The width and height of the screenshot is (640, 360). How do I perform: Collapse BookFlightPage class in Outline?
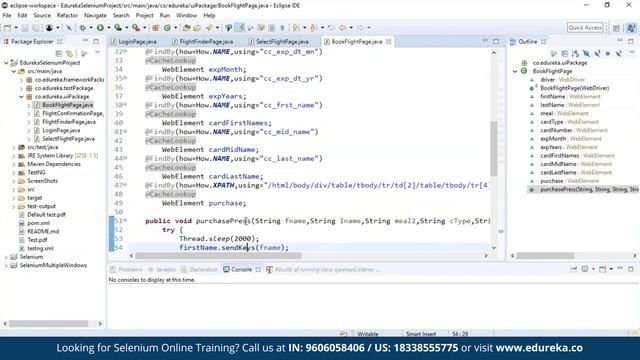pyautogui.click(x=515, y=71)
